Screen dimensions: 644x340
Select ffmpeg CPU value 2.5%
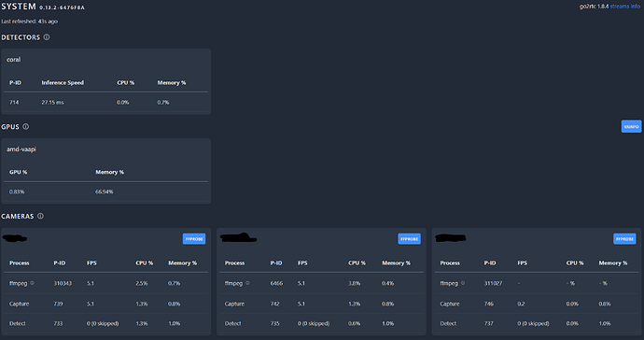click(142, 283)
